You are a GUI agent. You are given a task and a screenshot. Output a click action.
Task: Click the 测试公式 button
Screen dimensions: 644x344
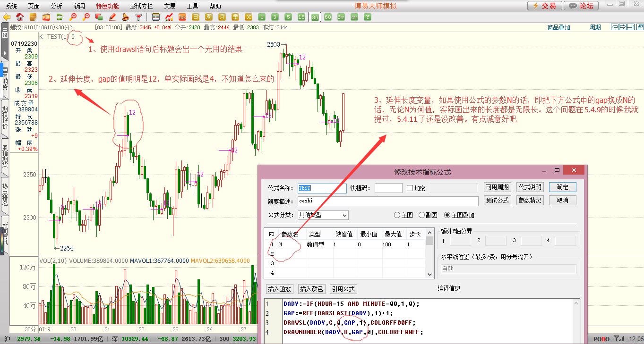pos(498,200)
